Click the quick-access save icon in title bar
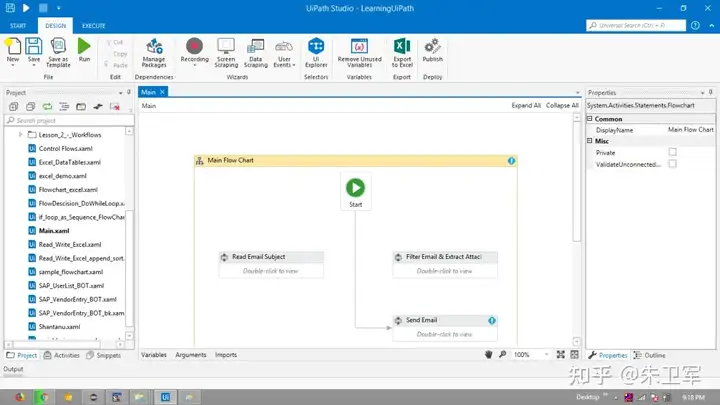The image size is (720, 405). pyautogui.click(x=10, y=8)
